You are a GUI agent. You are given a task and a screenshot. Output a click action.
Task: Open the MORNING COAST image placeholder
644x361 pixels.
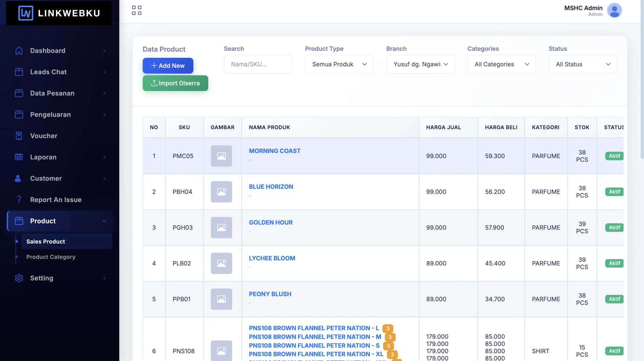[x=221, y=156]
